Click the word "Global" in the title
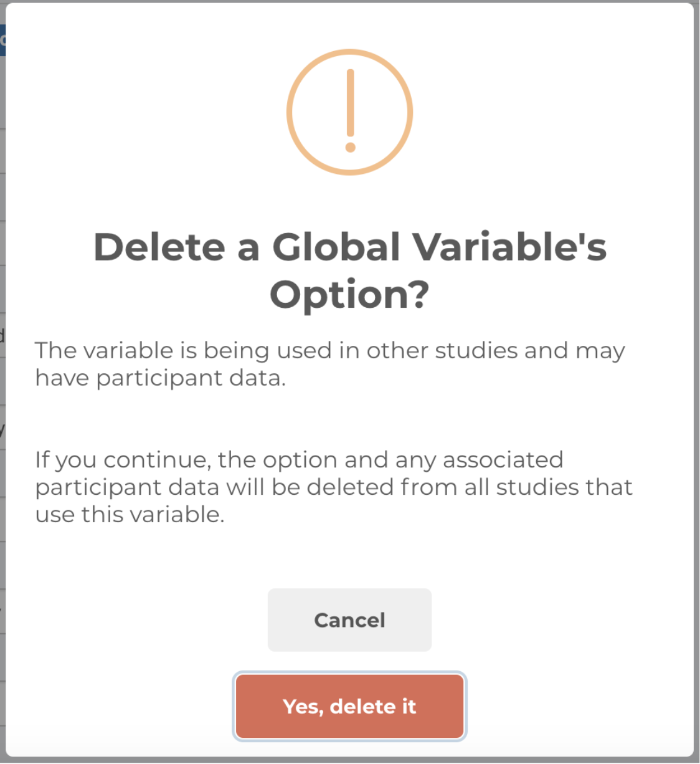 point(336,247)
